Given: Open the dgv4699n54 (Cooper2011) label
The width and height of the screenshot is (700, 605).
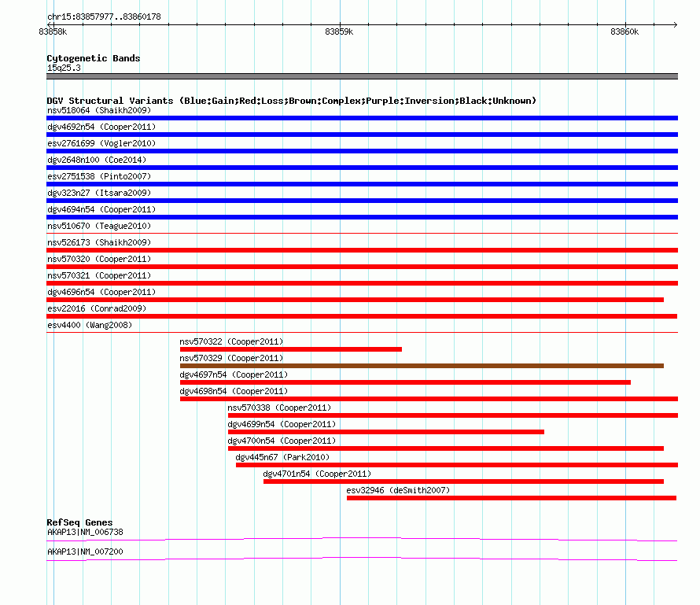Looking at the screenshot, I should click(x=282, y=424).
